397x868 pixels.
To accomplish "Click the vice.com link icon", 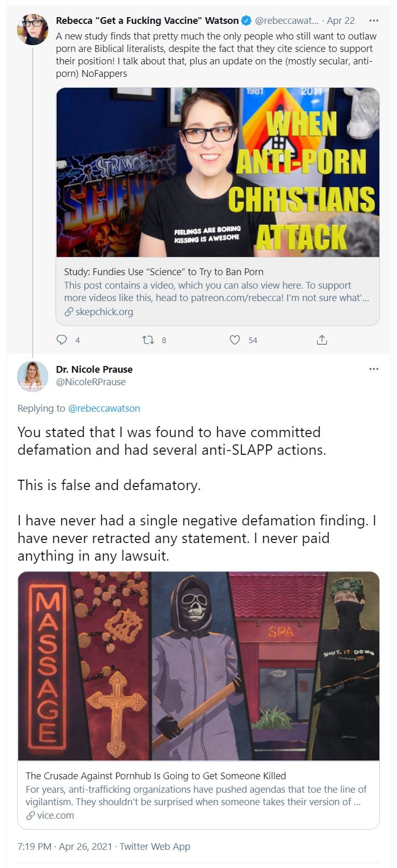I will tap(31, 816).
